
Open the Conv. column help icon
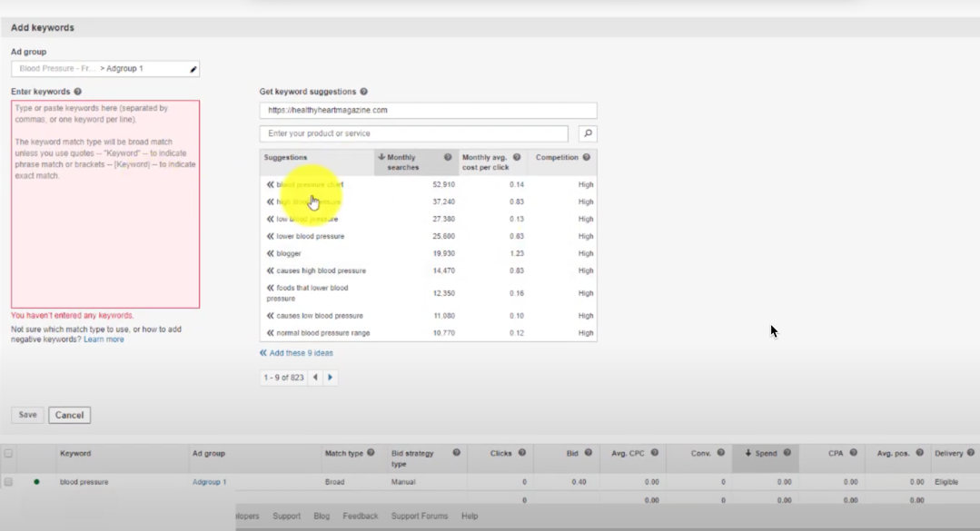(x=720, y=453)
